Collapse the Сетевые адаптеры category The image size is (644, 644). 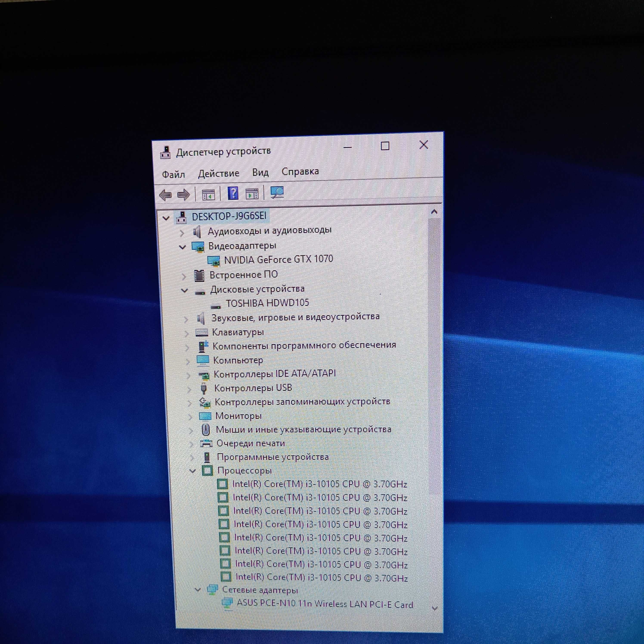[x=198, y=590]
